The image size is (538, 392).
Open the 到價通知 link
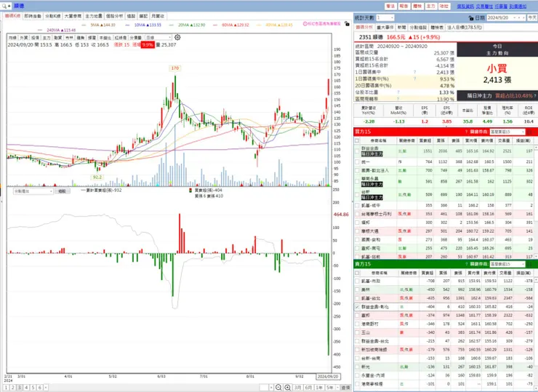[518, 6]
